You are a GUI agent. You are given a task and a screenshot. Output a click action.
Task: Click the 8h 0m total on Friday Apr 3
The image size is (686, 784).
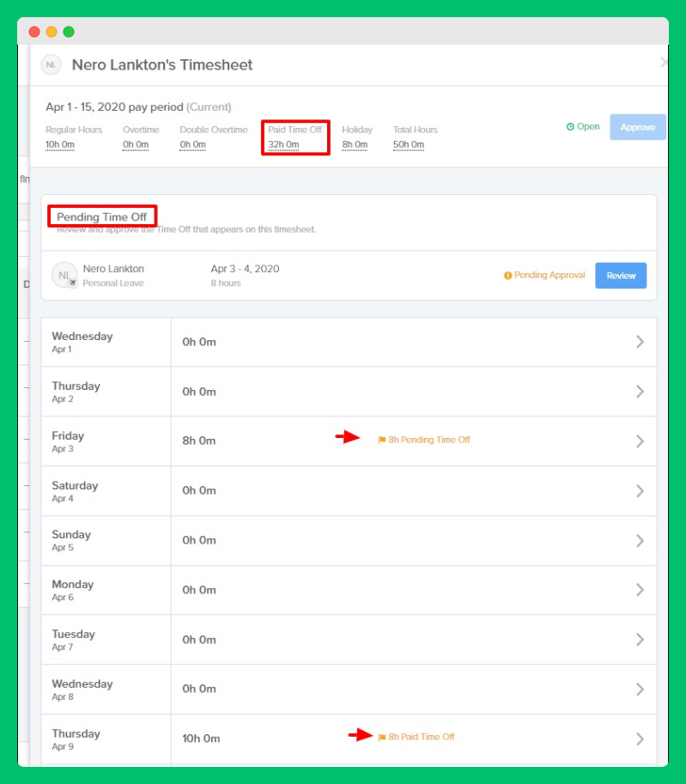pyautogui.click(x=199, y=441)
